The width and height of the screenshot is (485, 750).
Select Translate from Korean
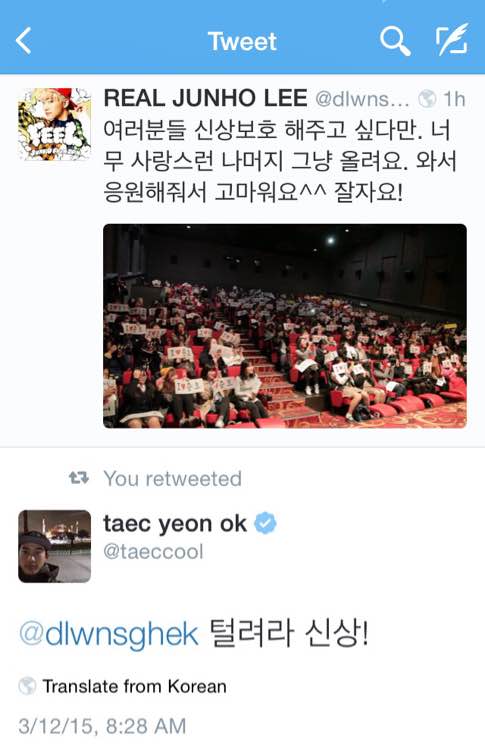pyautogui.click(x=134, y=686)
